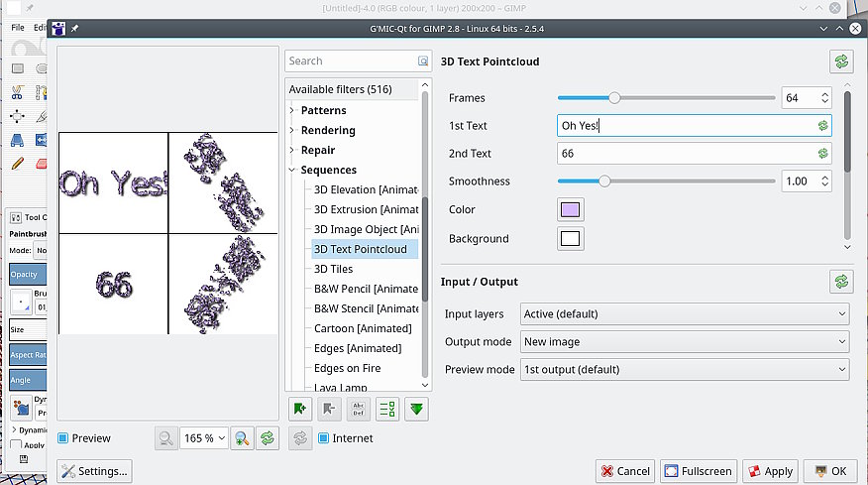Select the Edges on Fire filter
The height and width of the screenshot is (485, 868).
tap(347, 369)
